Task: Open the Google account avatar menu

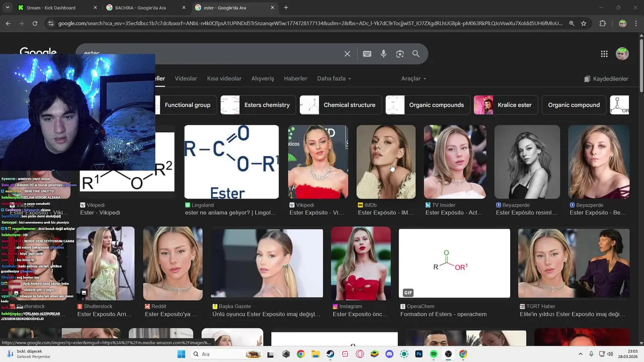Action: click(622, 54)
